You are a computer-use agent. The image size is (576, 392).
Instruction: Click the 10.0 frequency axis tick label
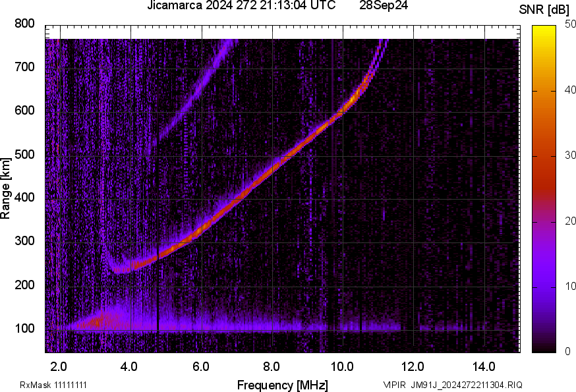click(x=342, y=365)
